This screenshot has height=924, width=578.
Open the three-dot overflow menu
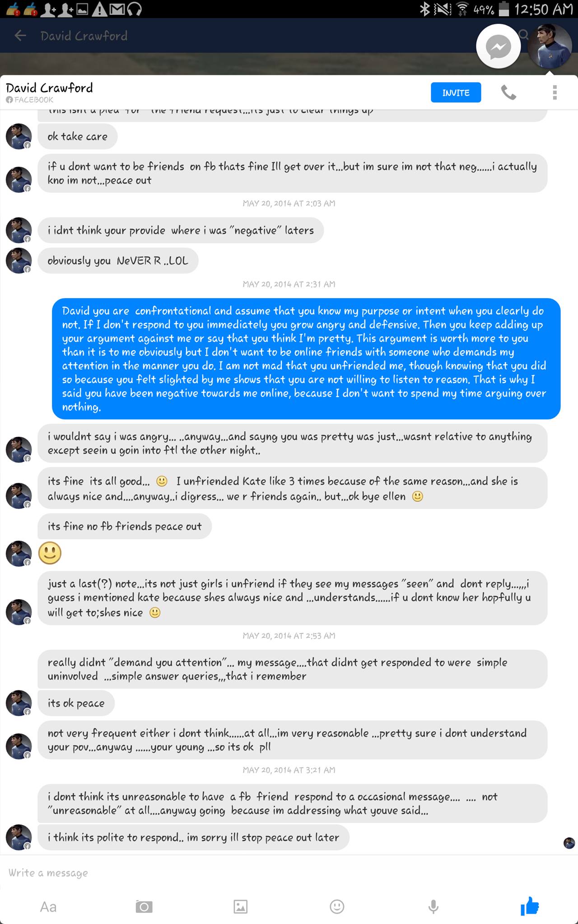coord(555,92)
